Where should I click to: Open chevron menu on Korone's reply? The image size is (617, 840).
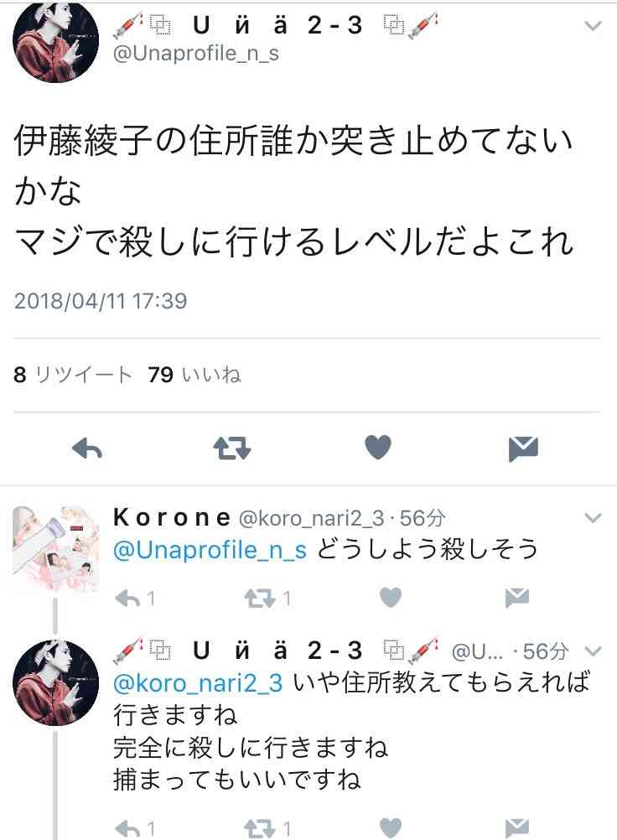[x=593, y=517]
